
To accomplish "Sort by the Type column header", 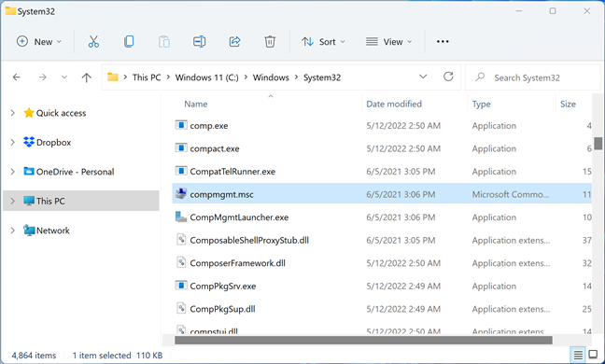I will click(x=481, y=105).
